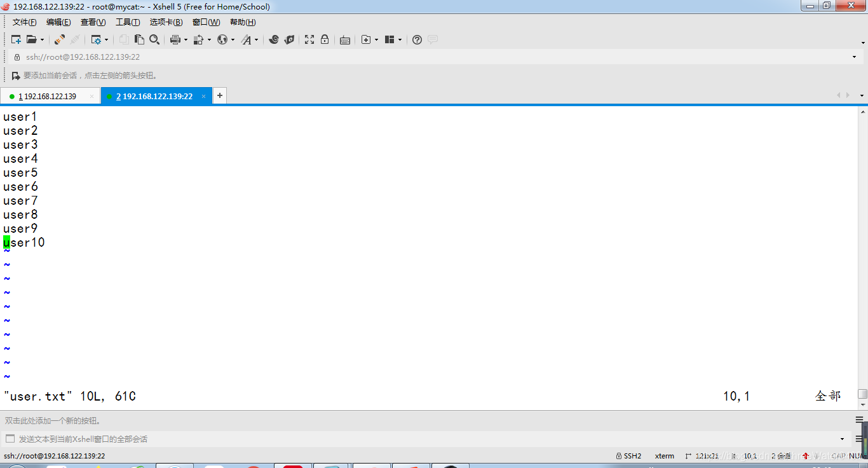Click the xterm status bar entry
868x468 pixels.
click(665, 456)
